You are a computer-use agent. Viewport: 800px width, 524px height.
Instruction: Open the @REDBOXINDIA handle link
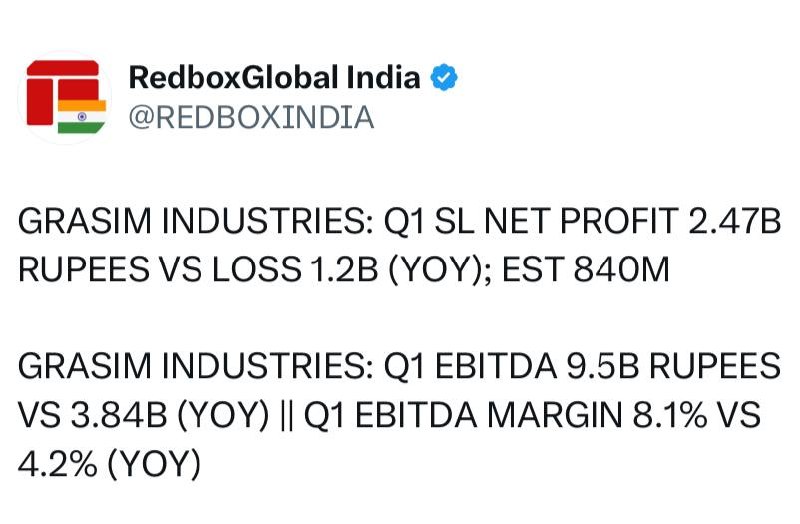tap(252, 117)
